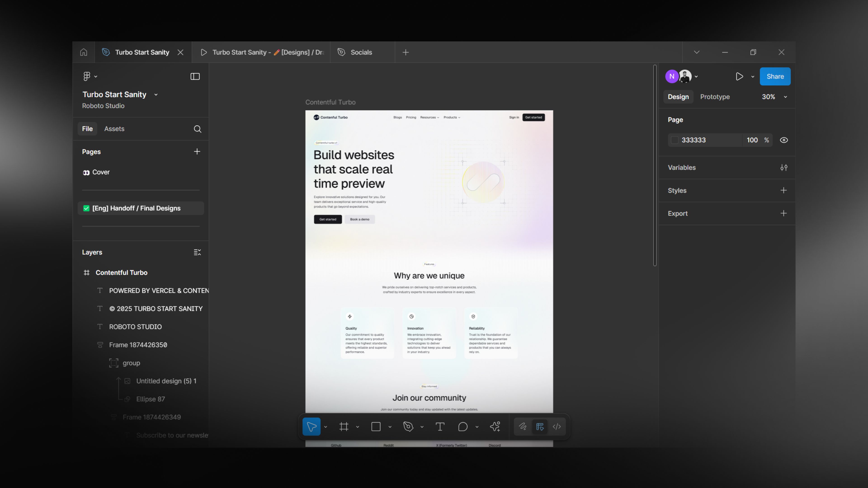
Task: Enable Draw mode in the bottom toolbar
Action: pyautogui.click(x=523, y=427)
